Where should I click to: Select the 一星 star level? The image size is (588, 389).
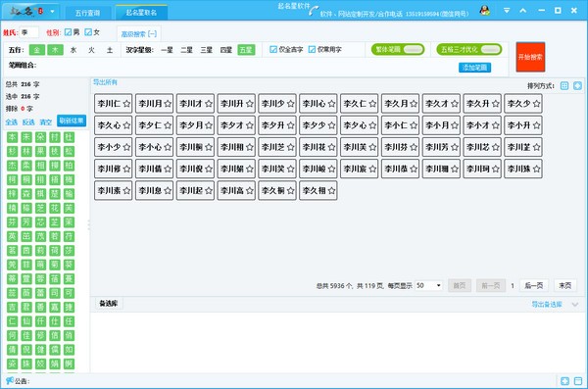tap(167, 50)
